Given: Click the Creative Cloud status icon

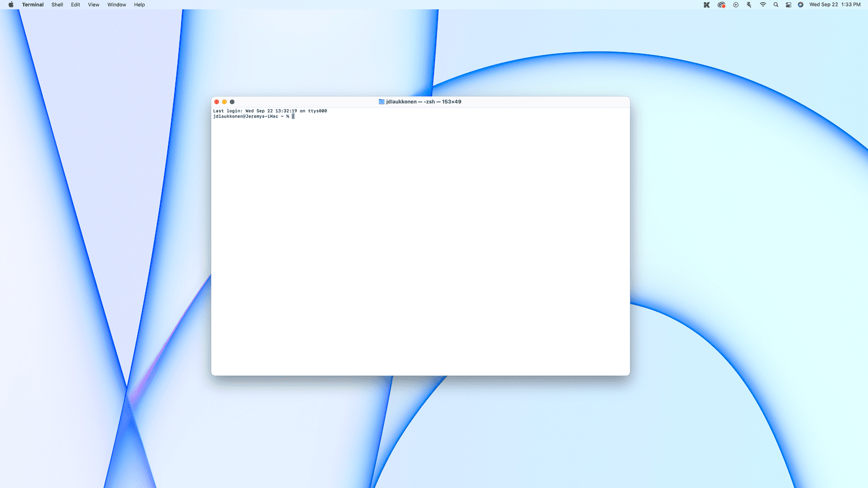Looking at the screenshot, I should [x=721, y=5].
